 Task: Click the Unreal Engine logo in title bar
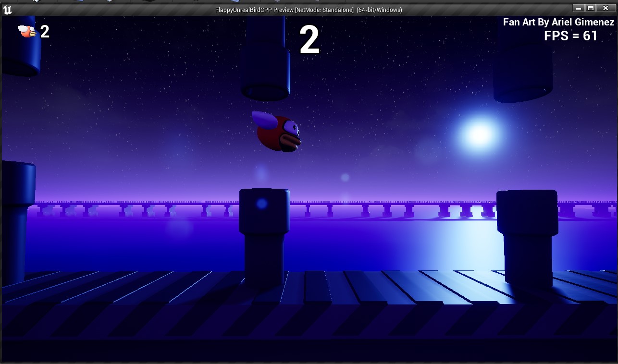pos(7,9)
